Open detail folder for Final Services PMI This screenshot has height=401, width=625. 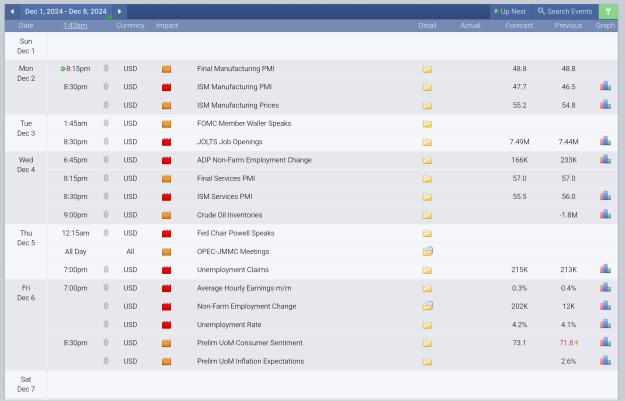pyautogui.click(x=427, y=179)
